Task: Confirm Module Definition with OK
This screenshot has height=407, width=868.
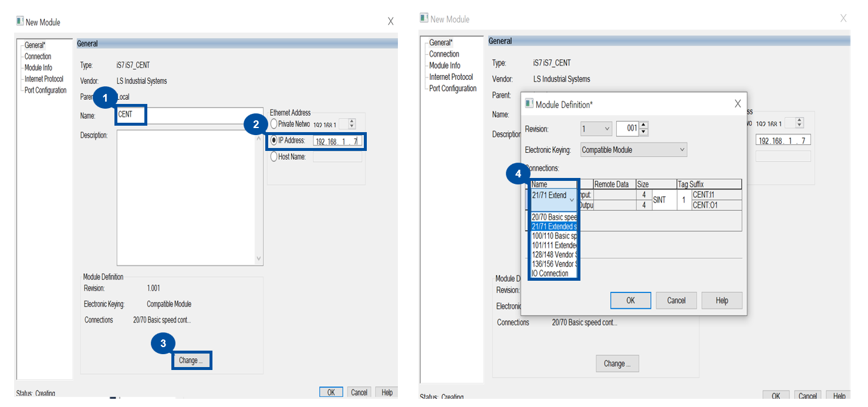Action: tap(630, 300)
